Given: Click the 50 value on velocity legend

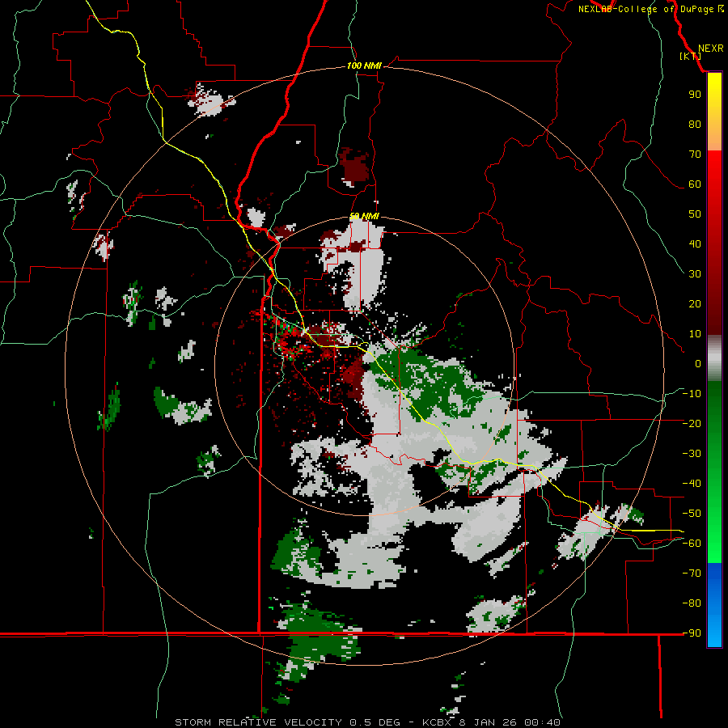Looking at the screenshot, I should pyautogui.click(x=695, y=214).
